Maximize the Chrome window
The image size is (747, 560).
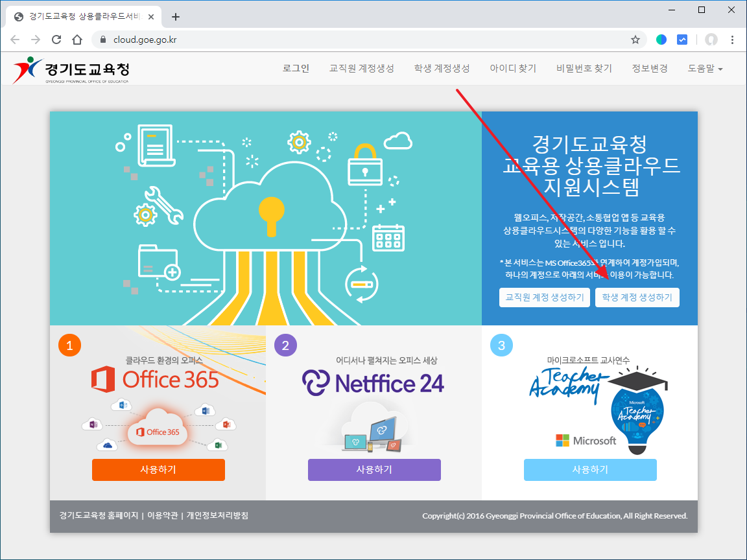click(x=701, y=10)
